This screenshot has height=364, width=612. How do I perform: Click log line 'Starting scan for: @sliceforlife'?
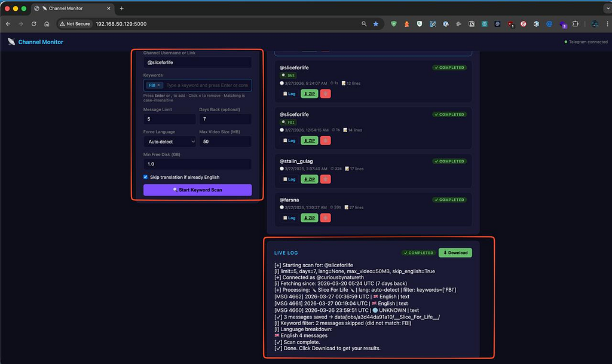tap(314, 265)
